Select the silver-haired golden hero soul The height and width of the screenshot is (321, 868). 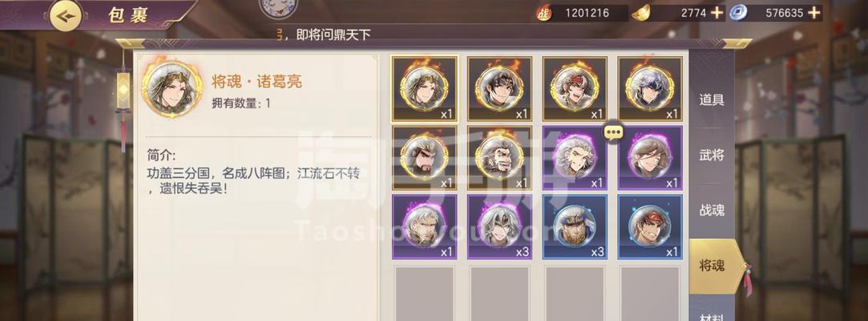coord(650,89)
